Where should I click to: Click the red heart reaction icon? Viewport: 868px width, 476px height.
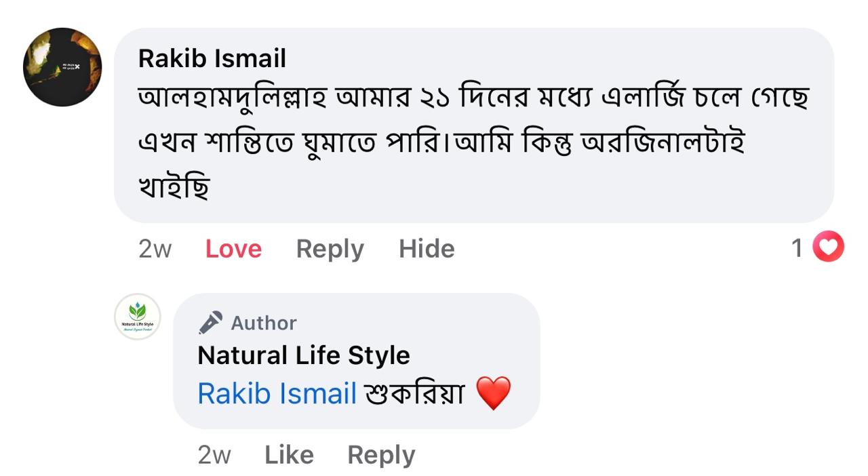[x=828, y=247]
